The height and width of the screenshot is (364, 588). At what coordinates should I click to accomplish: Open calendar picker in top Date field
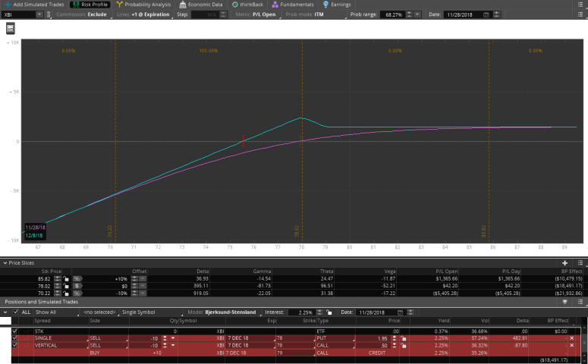pos(486,14)
